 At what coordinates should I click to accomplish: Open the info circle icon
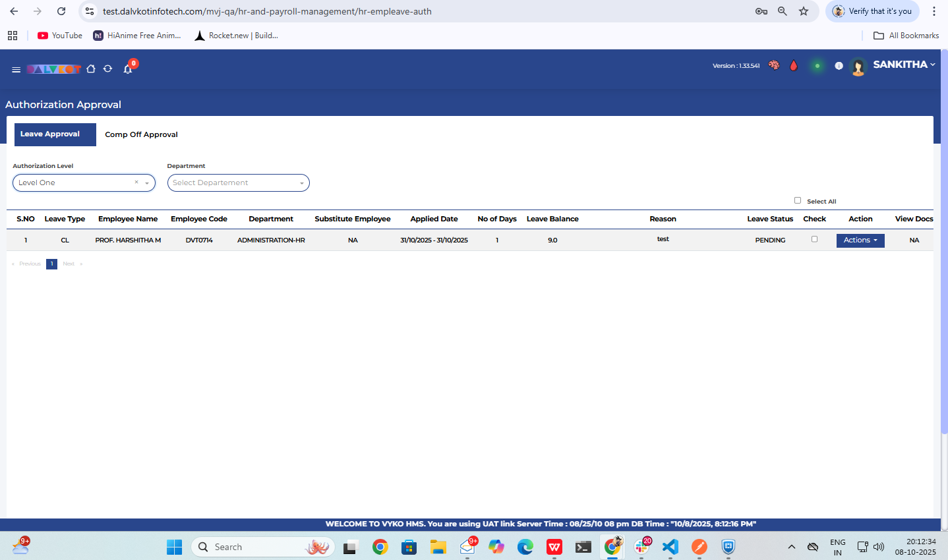[839, 66]
